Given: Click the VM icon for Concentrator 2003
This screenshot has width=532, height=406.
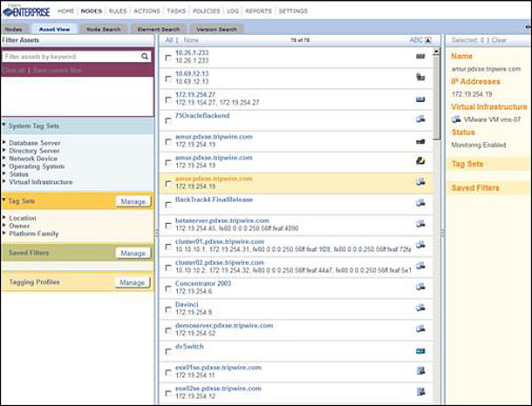Looking at the screenshot, I should (420, 287).
